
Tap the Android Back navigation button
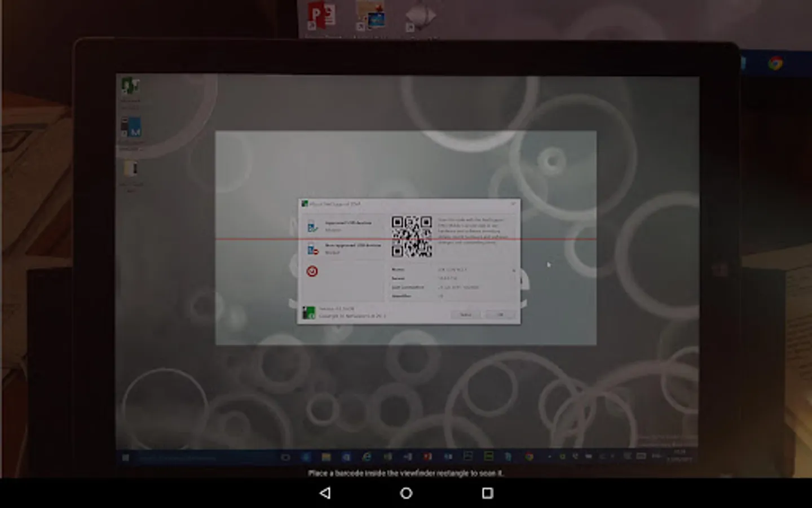[x=325, y=493]
